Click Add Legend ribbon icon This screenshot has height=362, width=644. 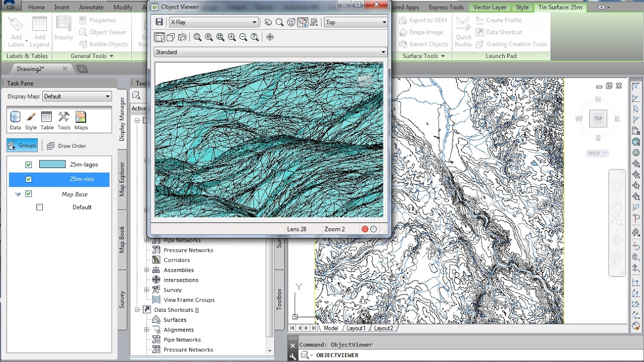coord(39,31)
